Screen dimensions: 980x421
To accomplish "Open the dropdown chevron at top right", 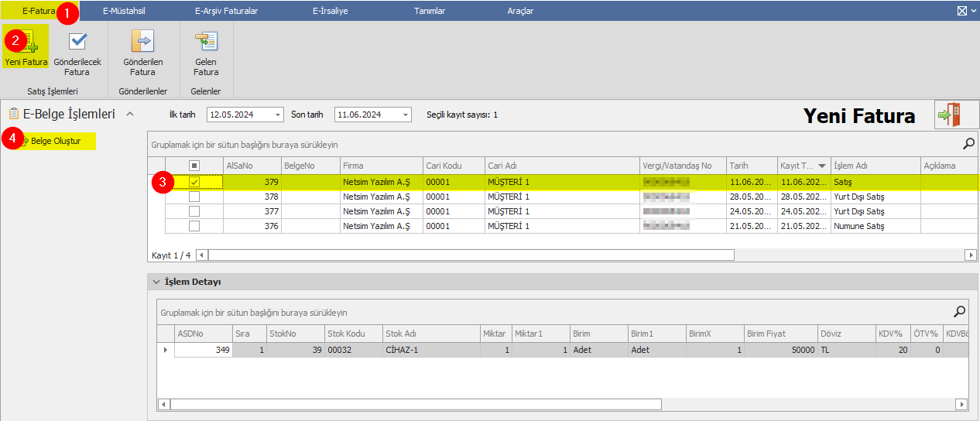I will 973,11.
